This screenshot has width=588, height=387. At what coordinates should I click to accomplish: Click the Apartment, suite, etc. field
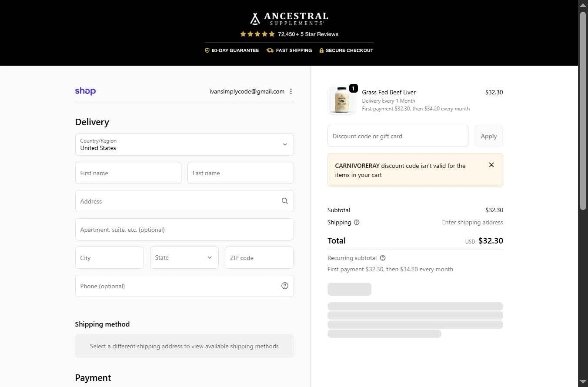pyautogui.click(x=184, y=229)
